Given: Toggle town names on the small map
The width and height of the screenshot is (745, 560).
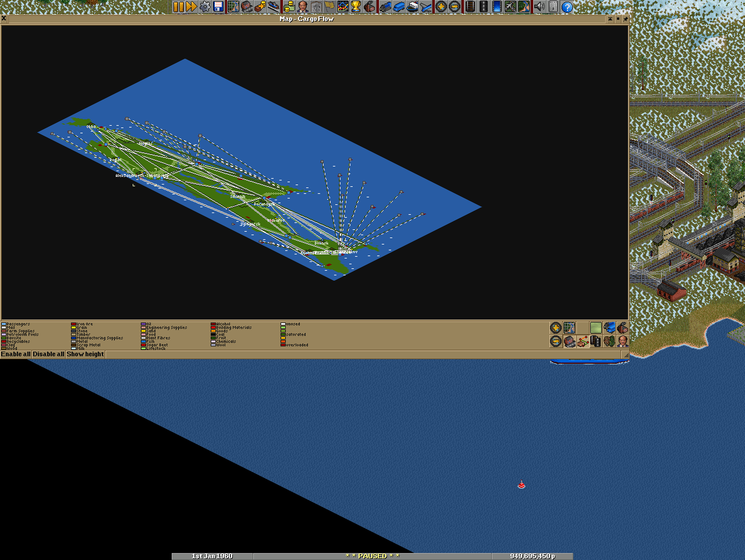Looking at the screenshot, I should (569, 341).
